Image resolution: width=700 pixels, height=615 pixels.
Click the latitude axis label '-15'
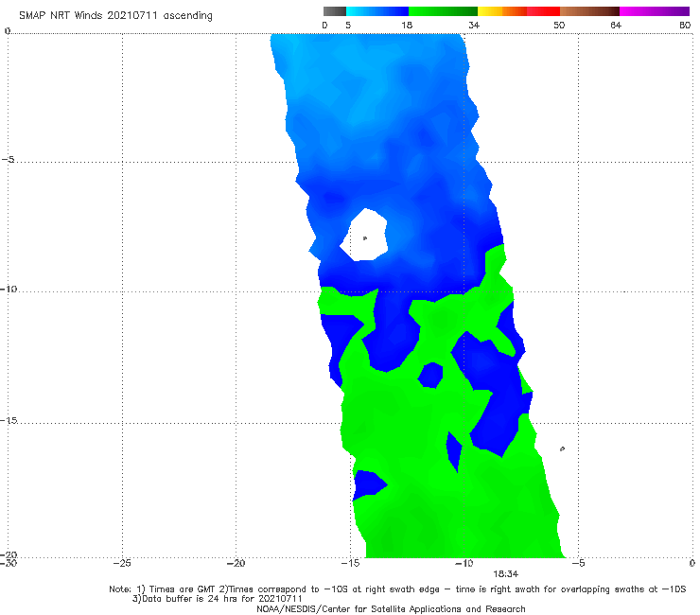(x=9, y=420)
